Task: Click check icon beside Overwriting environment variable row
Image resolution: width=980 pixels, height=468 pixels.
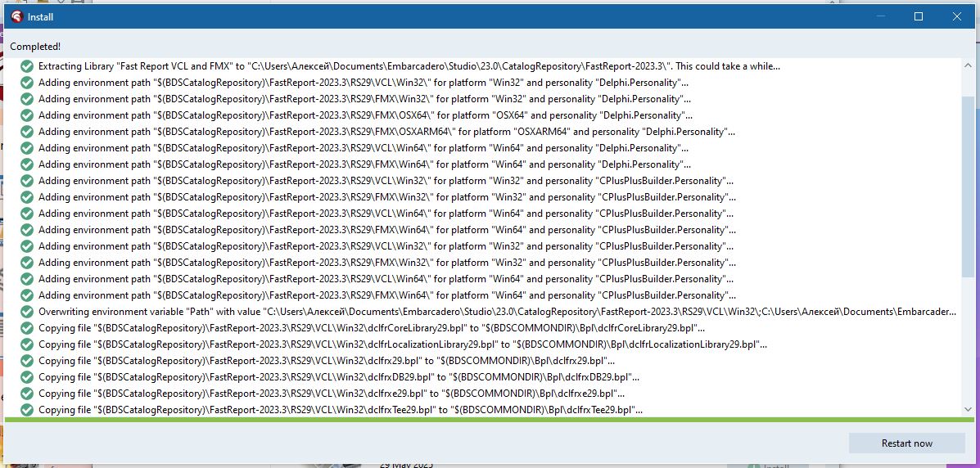Action: click(x=26, y=312)
